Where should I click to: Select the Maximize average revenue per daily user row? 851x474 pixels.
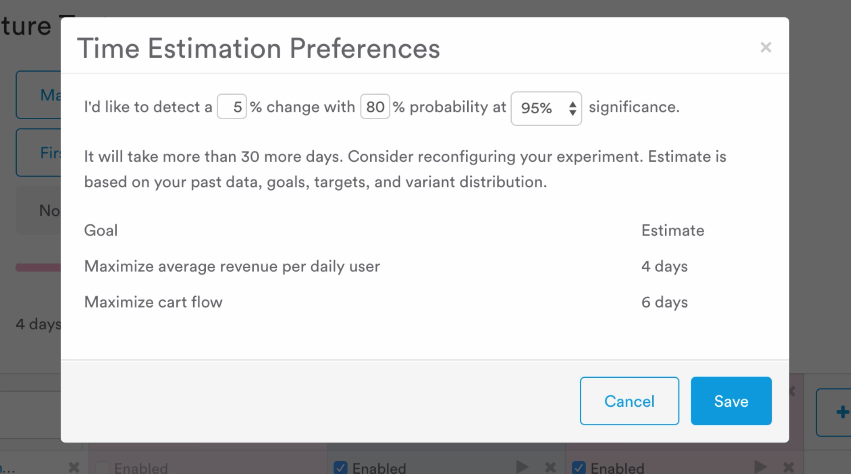425,266
